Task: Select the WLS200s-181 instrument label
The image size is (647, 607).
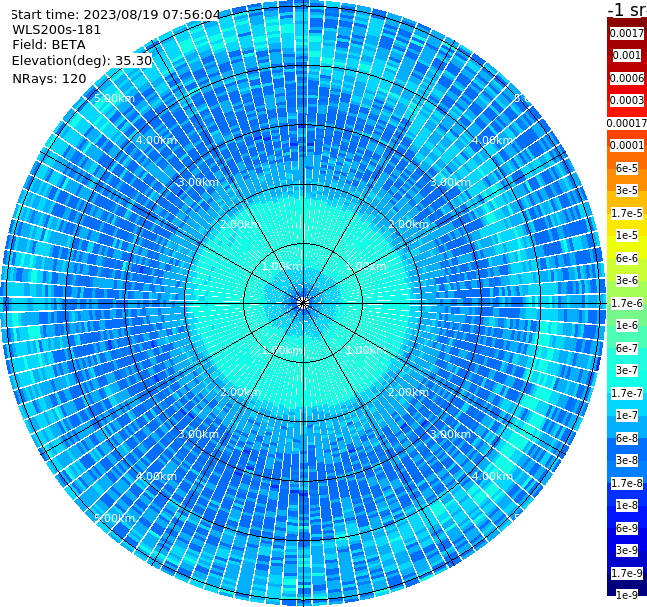Action: (57, 30)
